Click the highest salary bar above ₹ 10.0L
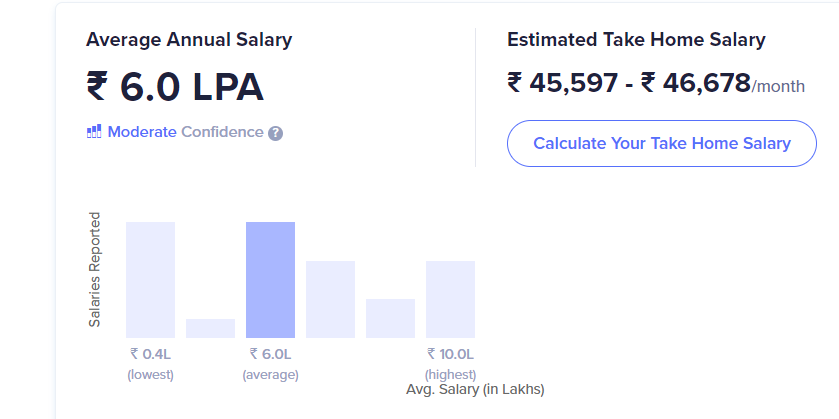This screenshot has height=419, width=839. tap(450, 299)
